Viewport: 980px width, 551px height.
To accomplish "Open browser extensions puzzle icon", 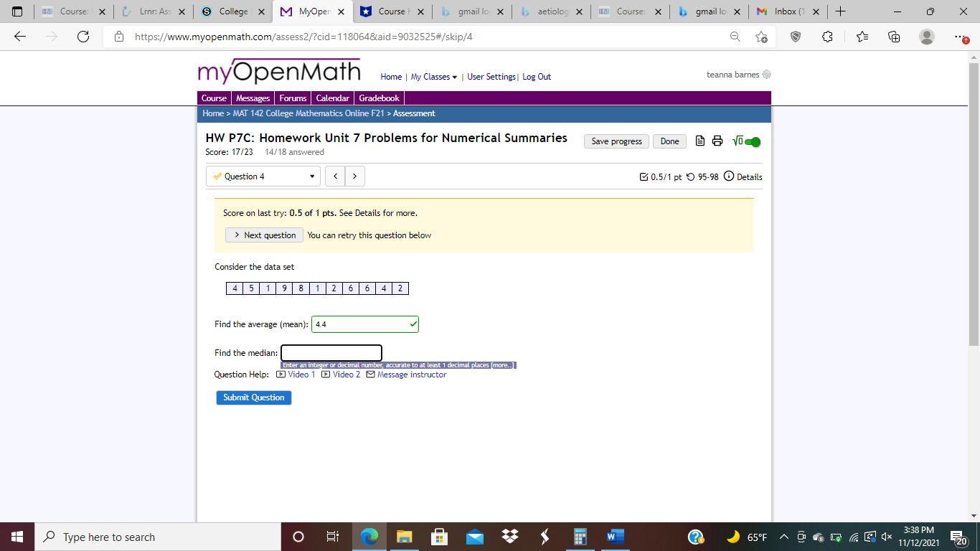I will point(828,37).
